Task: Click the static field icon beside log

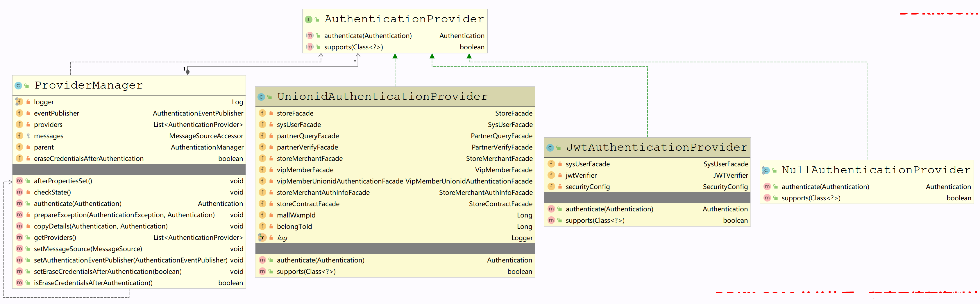Action: [262, 238]
